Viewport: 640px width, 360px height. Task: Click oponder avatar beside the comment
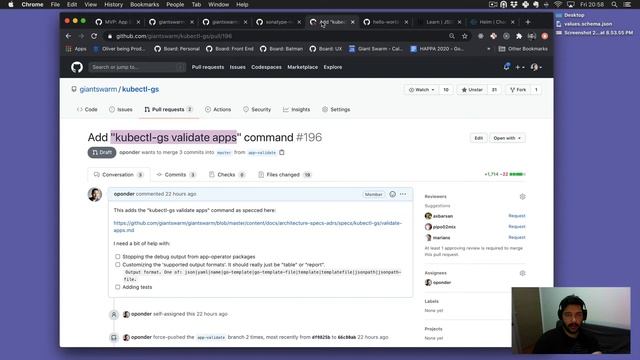[x=95, y=194]
